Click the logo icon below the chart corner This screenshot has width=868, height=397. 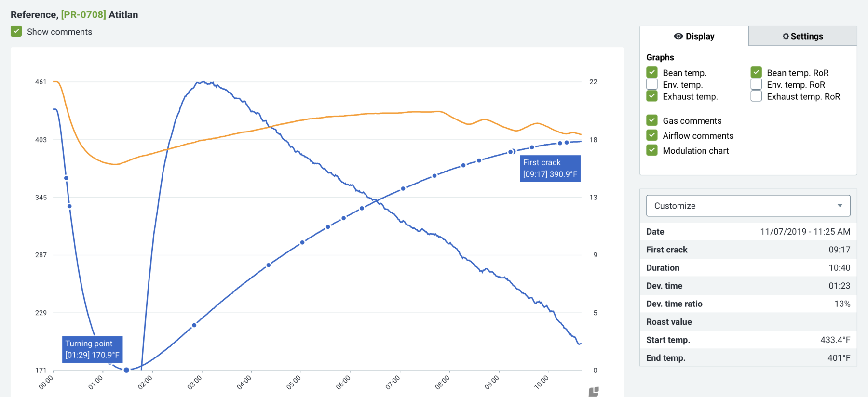(x=594, y=392)
